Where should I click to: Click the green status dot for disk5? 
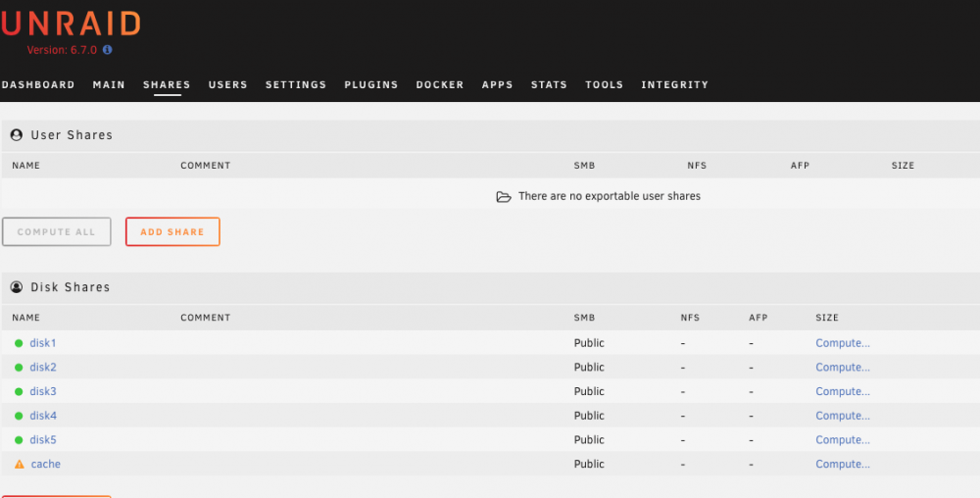coord(19,440)
